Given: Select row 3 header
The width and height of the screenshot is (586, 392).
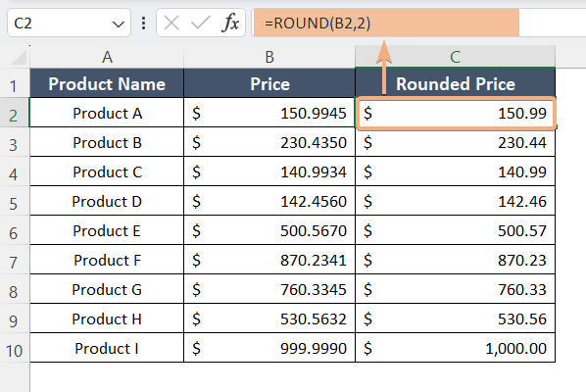Looking at the screenshot, I should pos(14,142).
